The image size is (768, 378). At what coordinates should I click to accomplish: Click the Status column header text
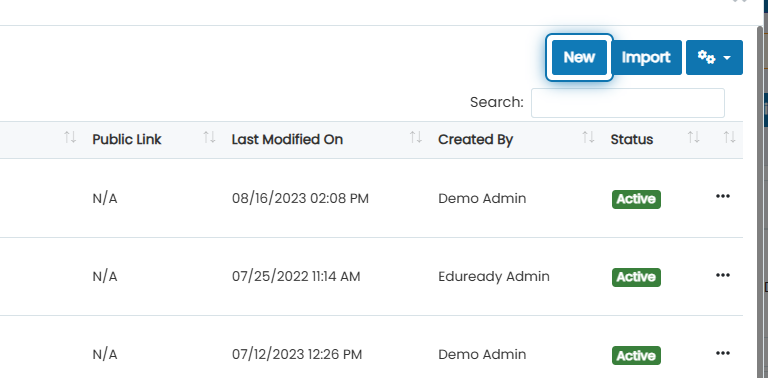coord(632,140)
